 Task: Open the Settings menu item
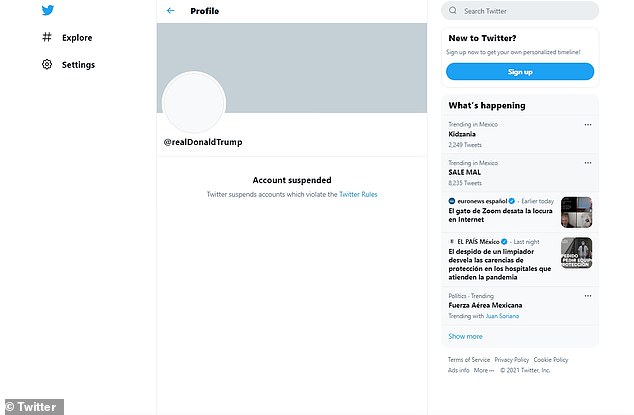coord(78,65)
